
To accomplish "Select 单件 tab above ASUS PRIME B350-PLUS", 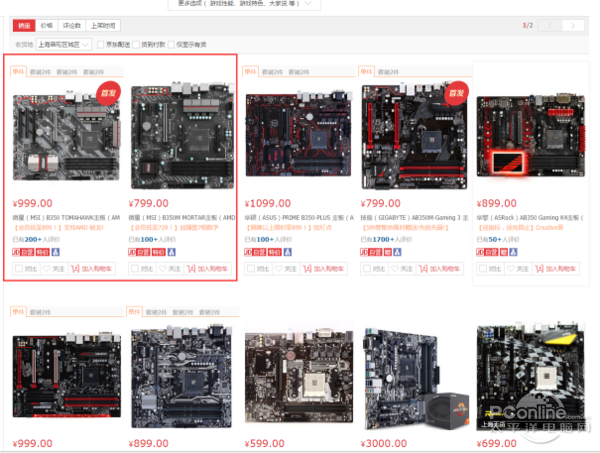I will pyautogui.click(x=250, y=72).
